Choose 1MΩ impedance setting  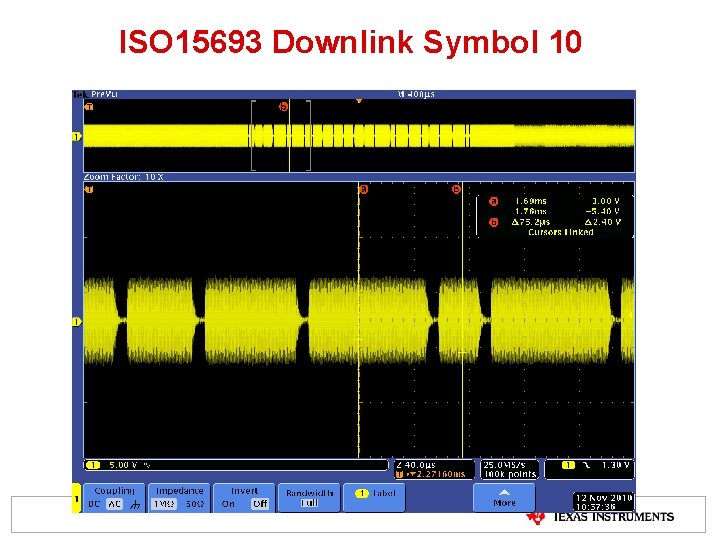163,504
